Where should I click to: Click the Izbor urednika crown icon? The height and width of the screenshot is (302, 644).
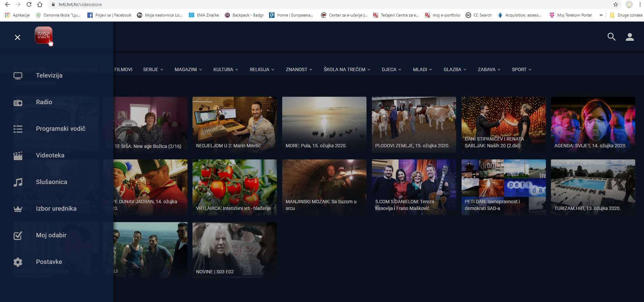pos(18,209)
